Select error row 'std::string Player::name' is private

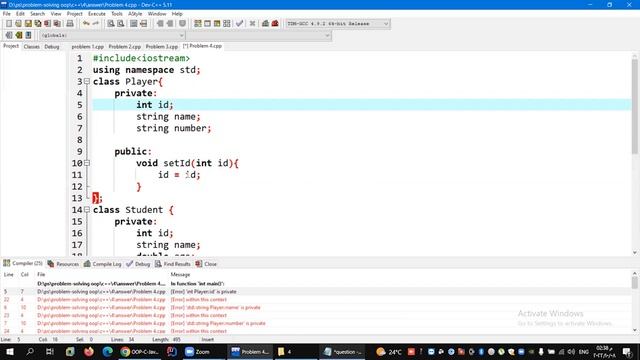(316, 308)
